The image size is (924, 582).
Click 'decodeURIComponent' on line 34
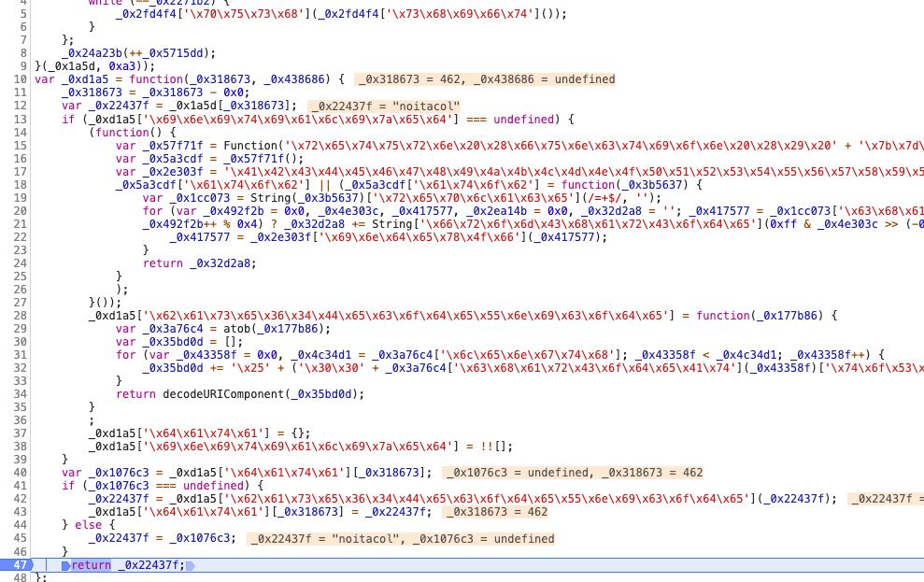pos(223,394)
